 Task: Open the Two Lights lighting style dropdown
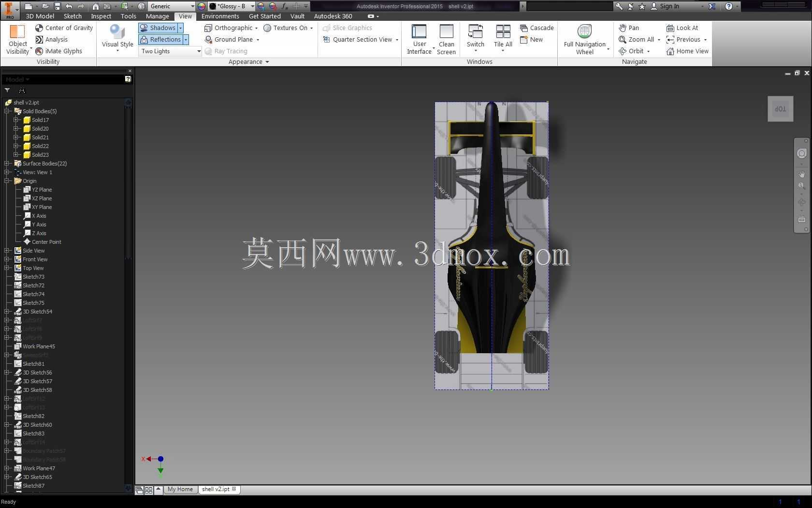[x=170, y=51]
